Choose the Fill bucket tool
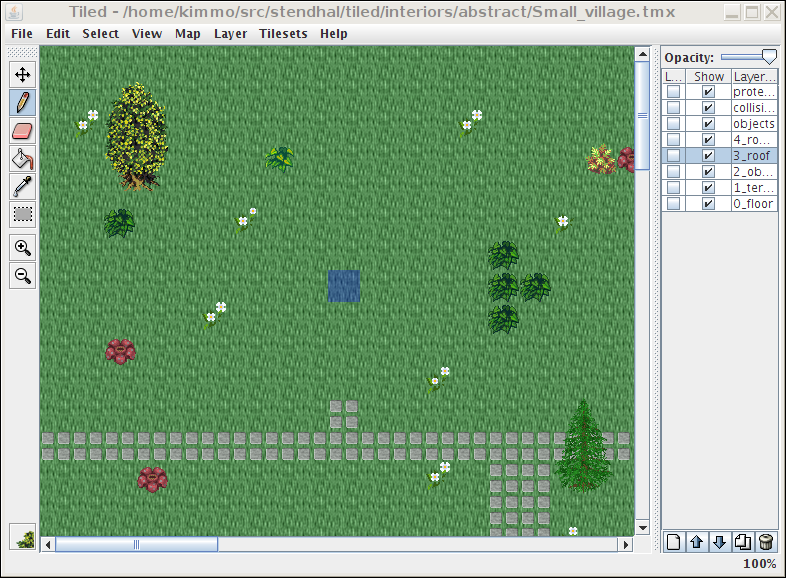The image size is (786, 578). tap(22, 158)
